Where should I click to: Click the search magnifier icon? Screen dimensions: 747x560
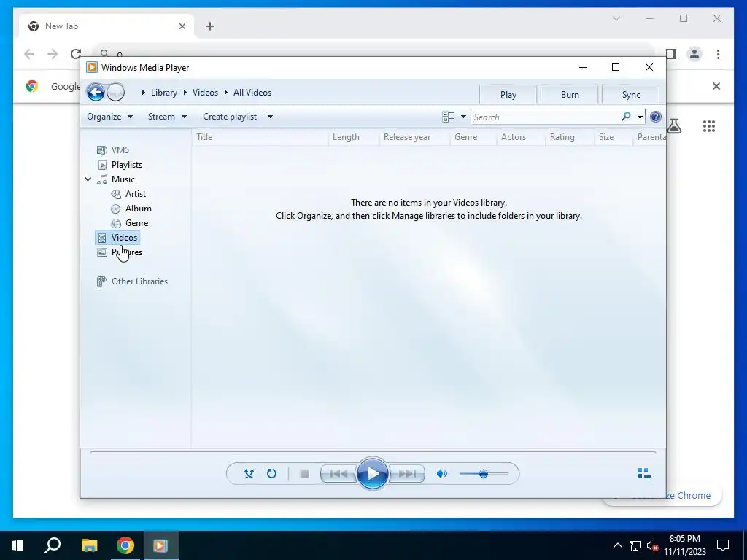[x=626, y=117]
